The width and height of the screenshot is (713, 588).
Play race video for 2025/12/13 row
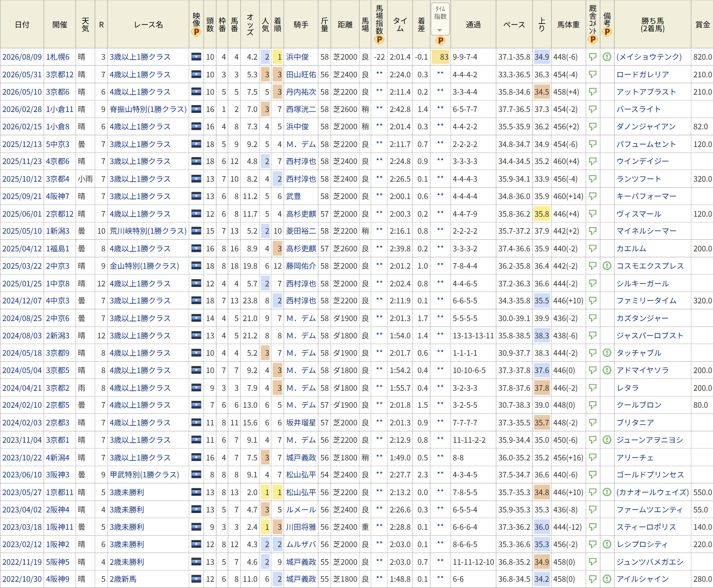pyautogui.click(x=196, y=144)
